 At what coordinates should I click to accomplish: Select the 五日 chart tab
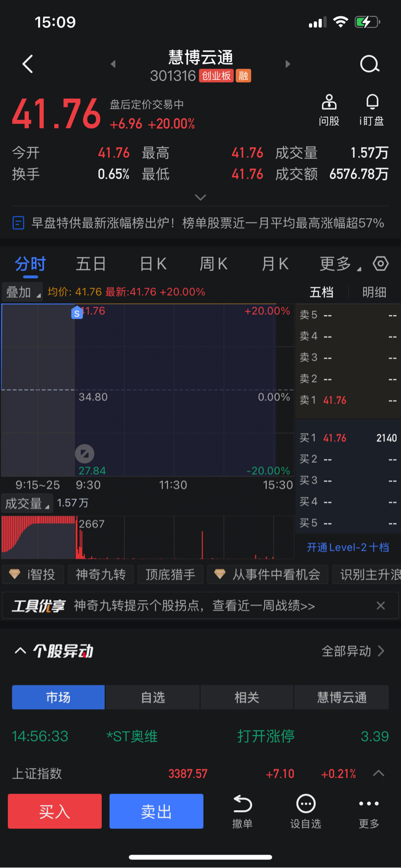click(x=91, y=264)
